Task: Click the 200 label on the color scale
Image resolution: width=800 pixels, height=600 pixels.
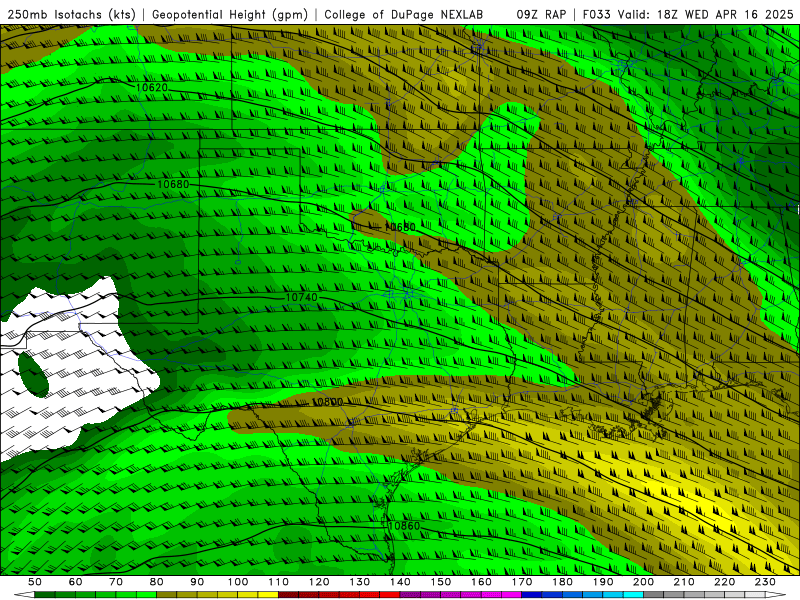Action: [x=644, y=582]
